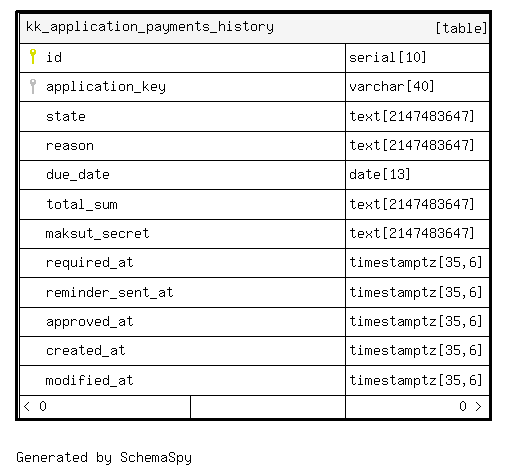Click the left arrow parents count
Viewport: 508px width, 476px height.
point(35,406)
